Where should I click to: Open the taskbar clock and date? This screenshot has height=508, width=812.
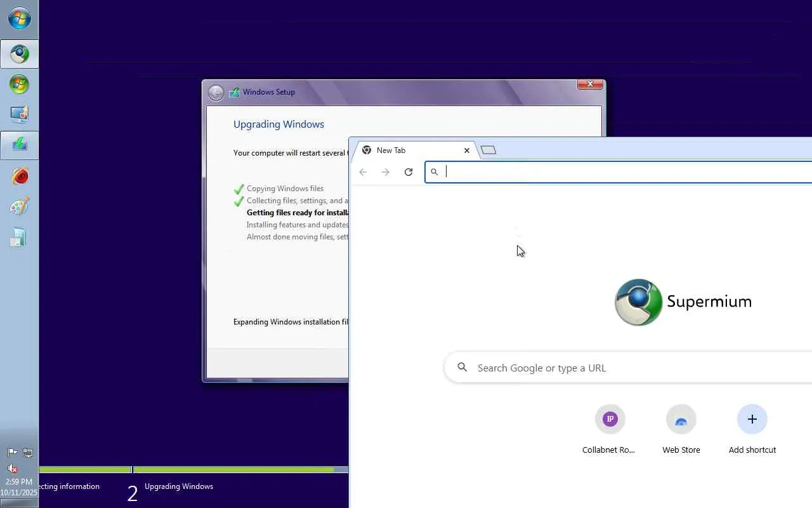coord(19,487)
